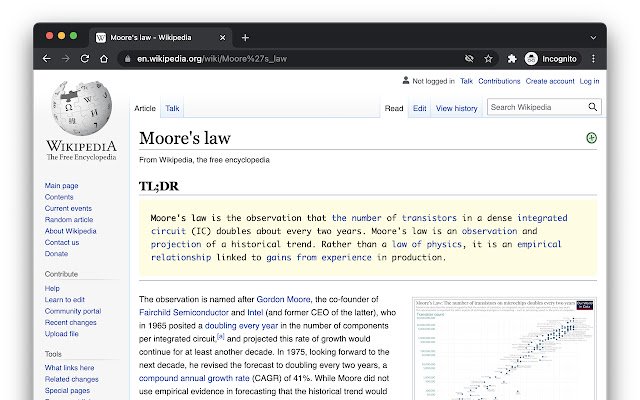Screen dimensions: 640x400
Task: Open Upload file link
Action: (61, 333)
